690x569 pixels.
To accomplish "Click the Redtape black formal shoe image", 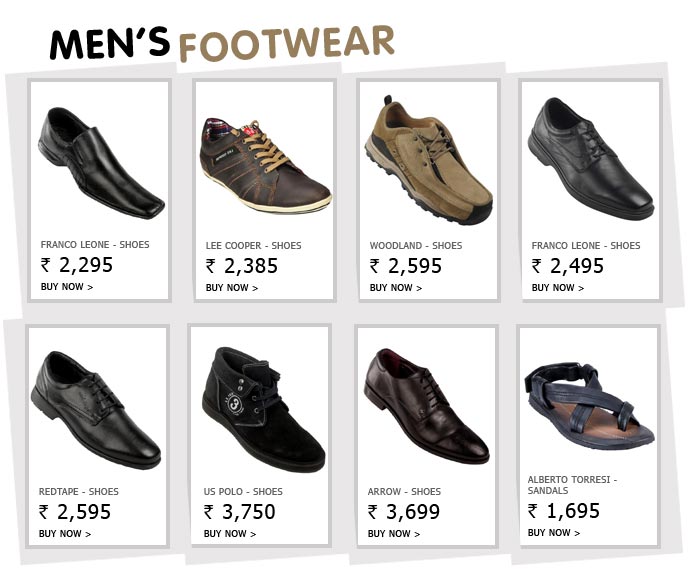I will [96, 409].
